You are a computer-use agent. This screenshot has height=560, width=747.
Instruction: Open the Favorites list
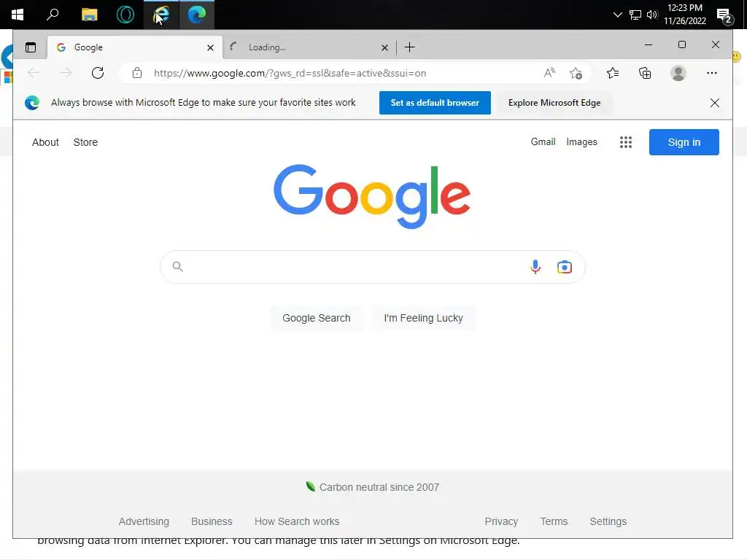coord(613,73)
